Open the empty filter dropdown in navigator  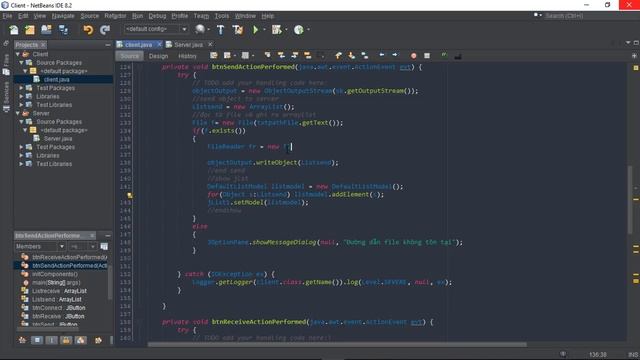(82, 247)
